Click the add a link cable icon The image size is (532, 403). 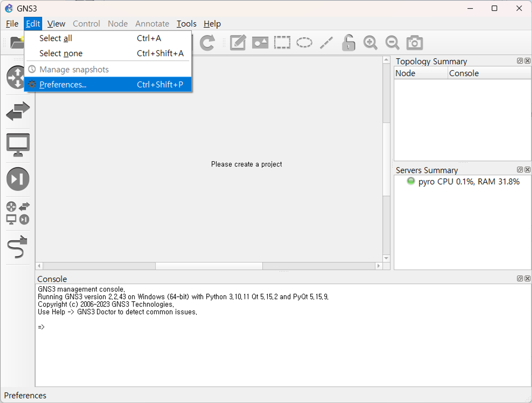18,247
